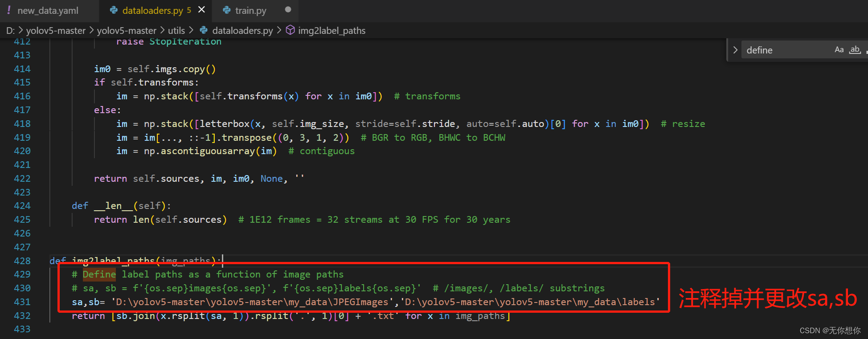Click 'StopIteration' on line 412
Screen dimensions: 868x339
[x=185, y=41]
